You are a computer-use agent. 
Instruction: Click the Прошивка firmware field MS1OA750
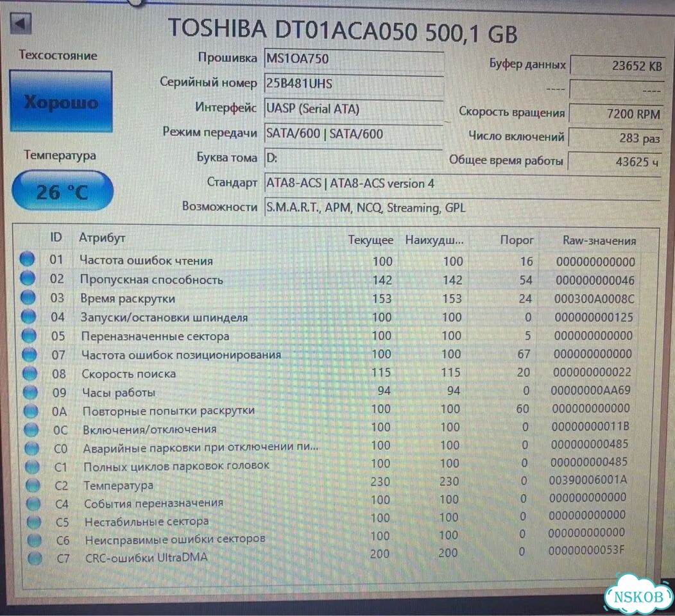[x=354, y=60]
